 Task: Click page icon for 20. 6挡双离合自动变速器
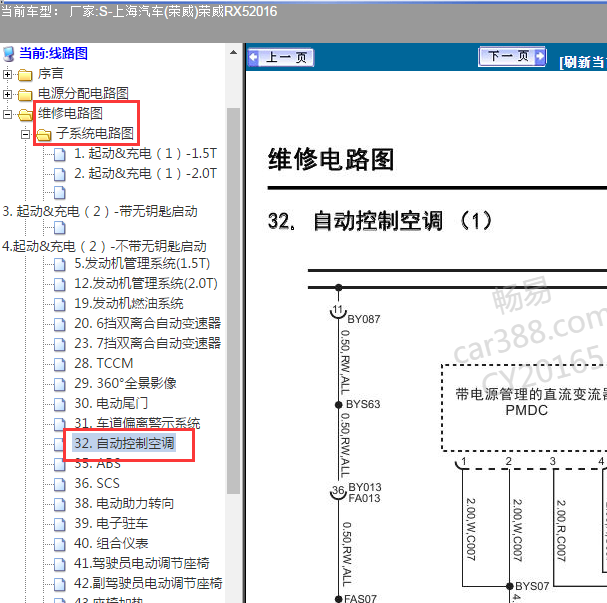(60, 324)
